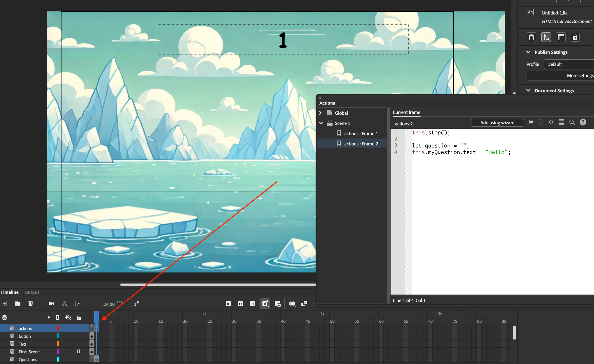Viewport: 594px width, 364px height.
Task: Toggle hide all layers eye icon
Action: tap(68, 317)
